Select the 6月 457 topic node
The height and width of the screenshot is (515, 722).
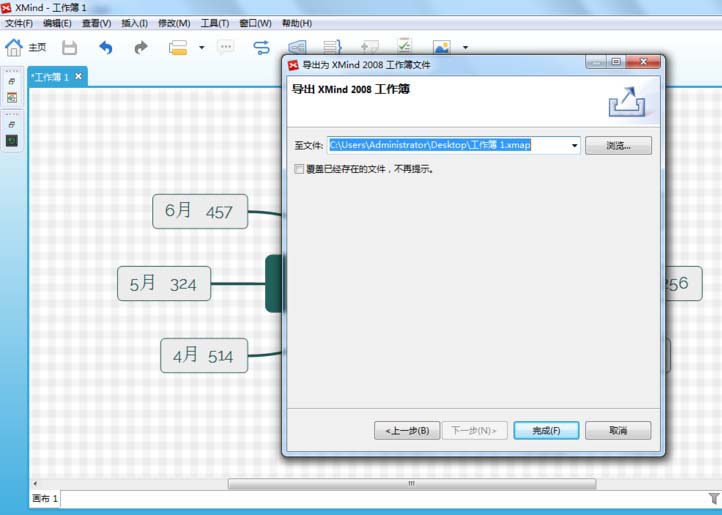(200, 211)
